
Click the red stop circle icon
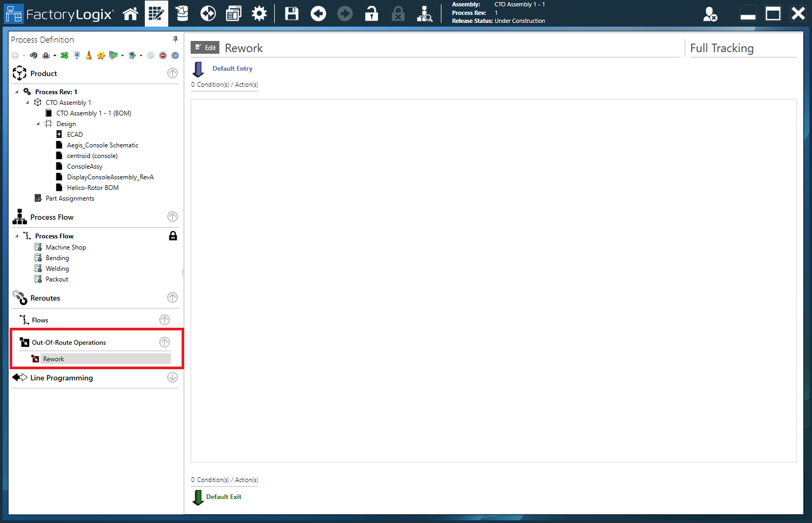(163, 55)
